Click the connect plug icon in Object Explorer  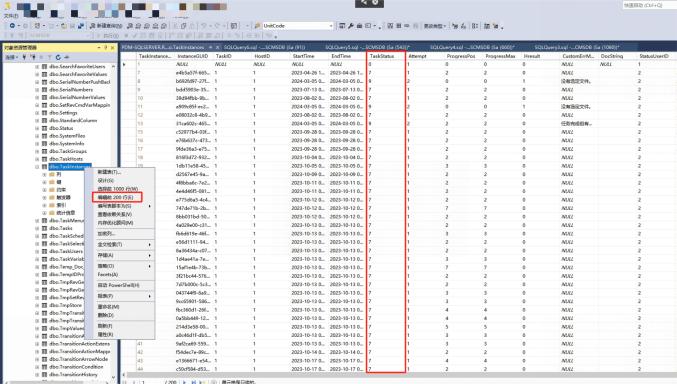click(x=24, y=57)
